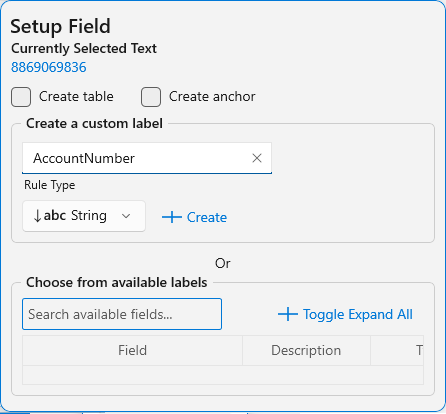Click the Toggle Expand All link
Screen dimensions: 446x414
coord(358,314)
